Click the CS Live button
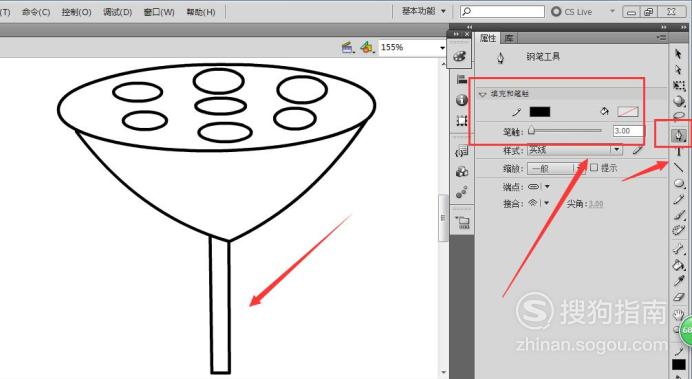The image size is (692, 379). pyautogui.click(x=572, y=12)
